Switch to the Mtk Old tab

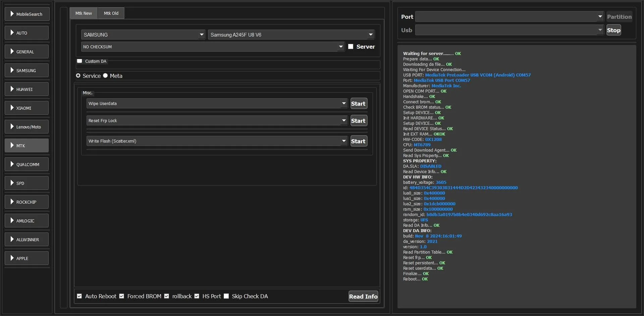coord(111,13)
